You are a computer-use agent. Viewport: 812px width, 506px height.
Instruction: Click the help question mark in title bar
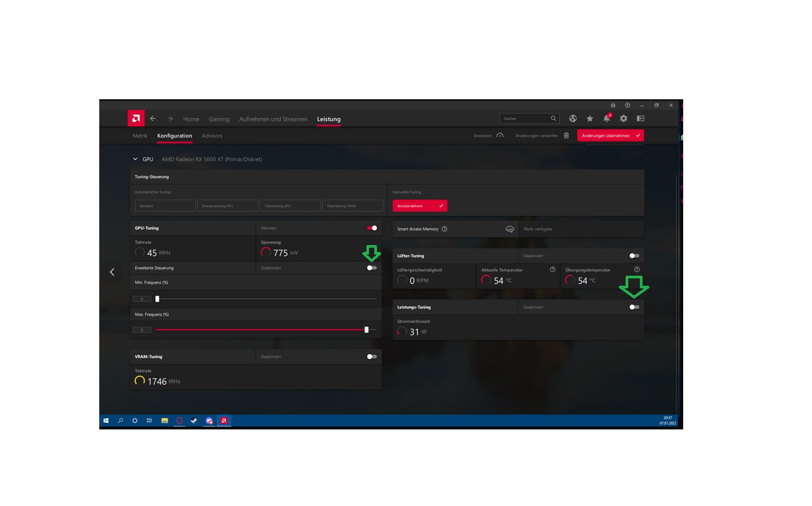pos(627,105)
